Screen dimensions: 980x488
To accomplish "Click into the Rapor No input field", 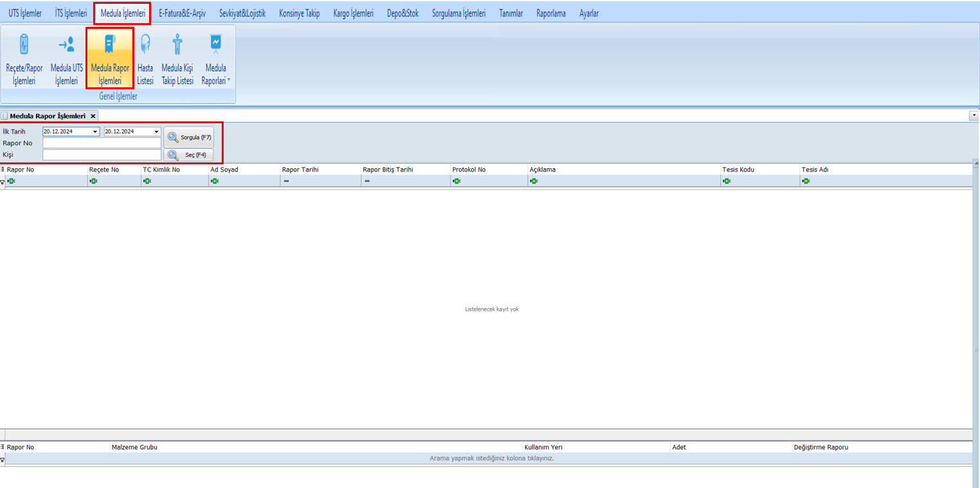I will [102, 143].
